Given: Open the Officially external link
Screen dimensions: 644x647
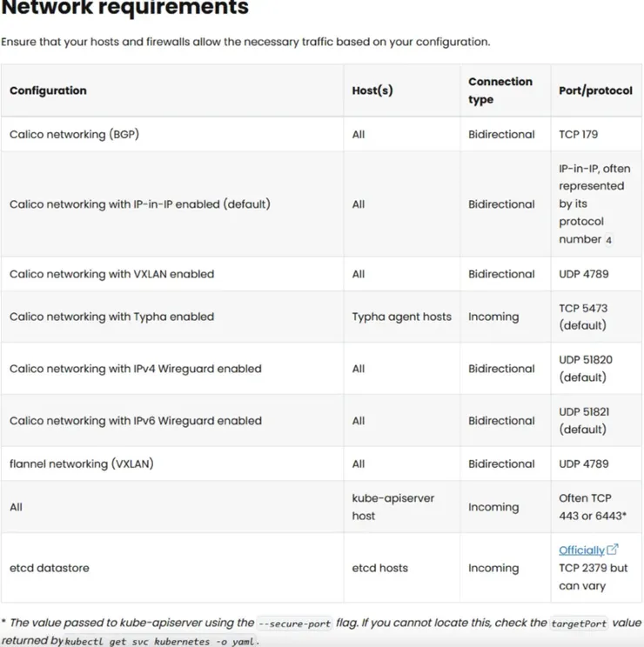Looking at the screenshot, I should pos(581,550).
